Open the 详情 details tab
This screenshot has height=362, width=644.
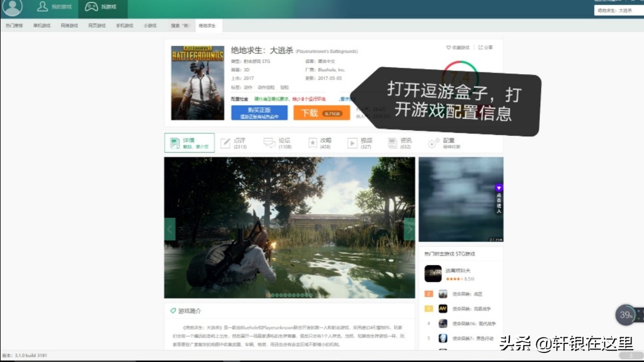pos(189,143)
